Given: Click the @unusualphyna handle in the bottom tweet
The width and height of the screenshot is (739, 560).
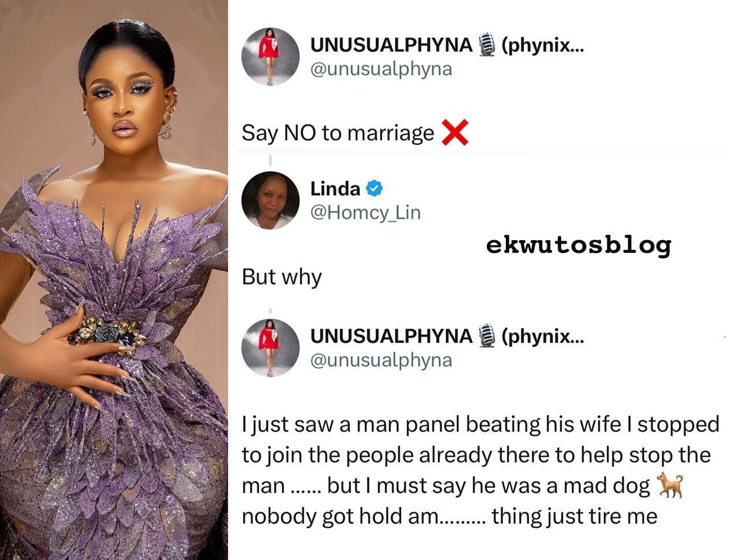Looking at the screenshot, I should [x=381, y=360].
